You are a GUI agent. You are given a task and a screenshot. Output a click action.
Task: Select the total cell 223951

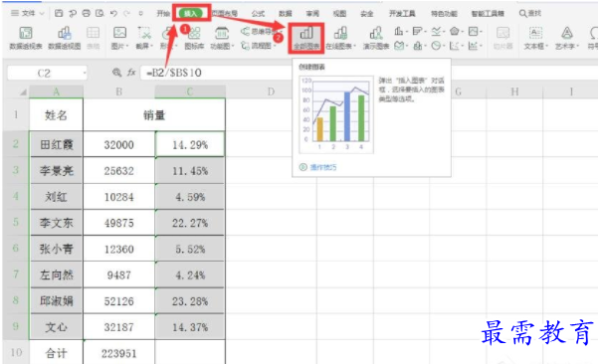point(119,353)
